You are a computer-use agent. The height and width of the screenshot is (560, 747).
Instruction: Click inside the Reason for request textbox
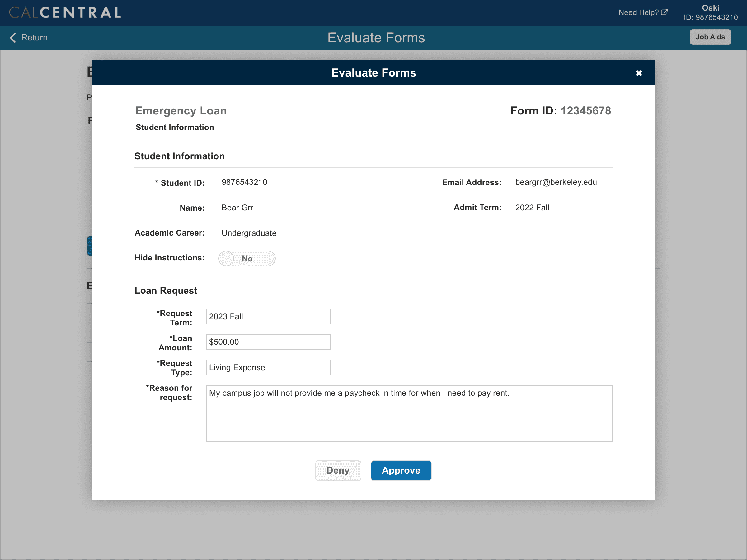point(409,413)
